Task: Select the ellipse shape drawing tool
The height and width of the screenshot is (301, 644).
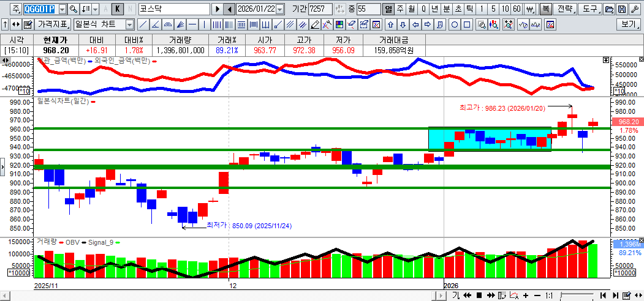Action: [455, 24]
